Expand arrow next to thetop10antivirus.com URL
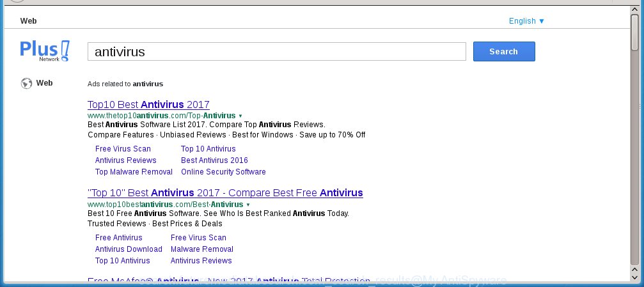 click(240, 116)
